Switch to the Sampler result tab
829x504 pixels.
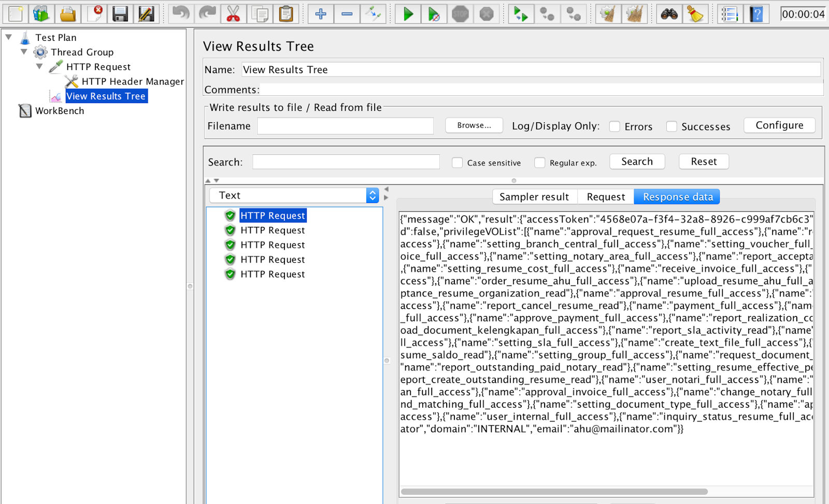pyautogui.click(x=534, y=196)
